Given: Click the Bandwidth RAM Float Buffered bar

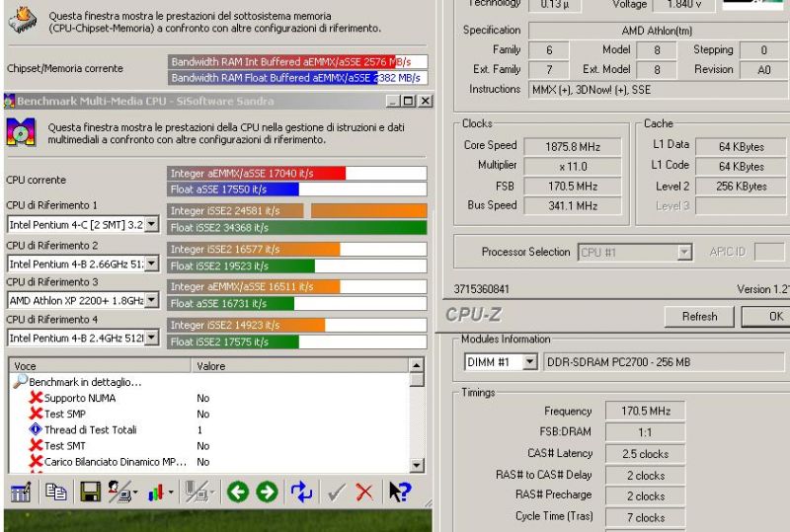Looking at the screenshot, I should (297, 78).
